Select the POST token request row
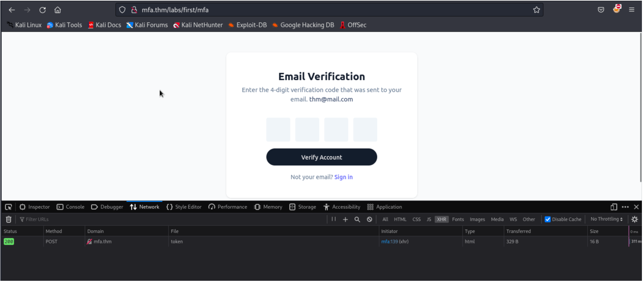644x286 pixels. tap(321, 242)
